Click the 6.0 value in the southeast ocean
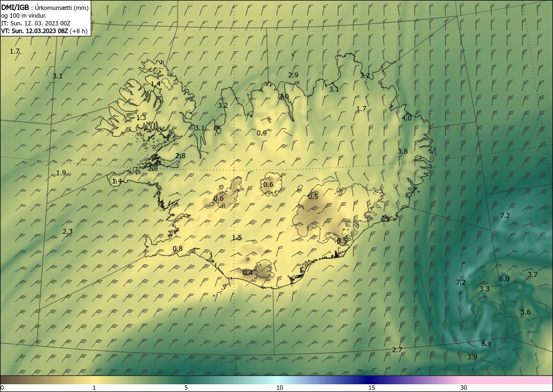 point(504,279)
